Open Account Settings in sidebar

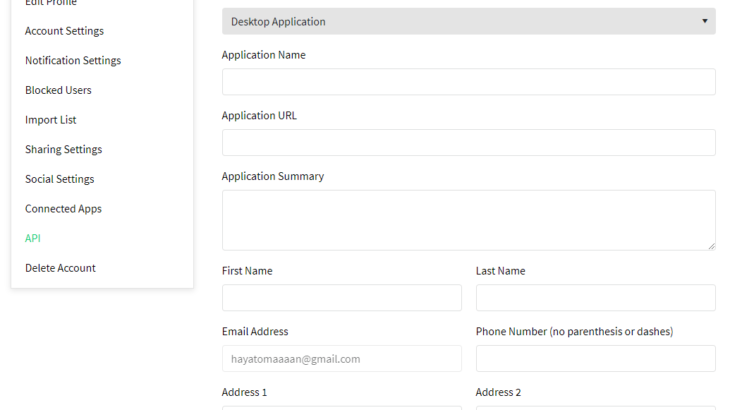(x=64, y=31)
